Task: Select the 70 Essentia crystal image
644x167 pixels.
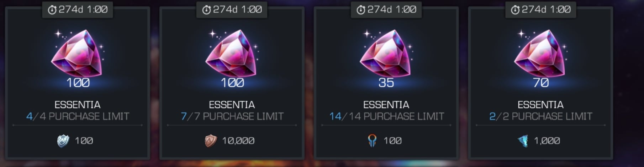Action: [541, 54]
